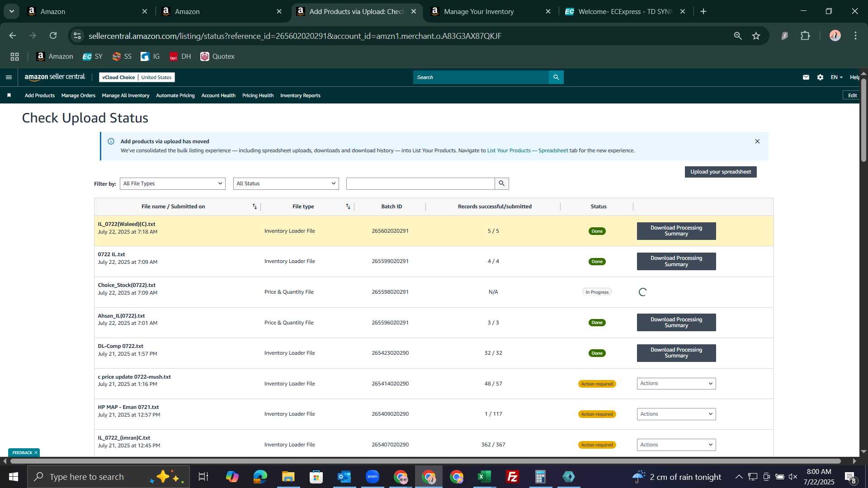Open Zoom from the taskbar
This screenshot has height=488, width=868.
pos(373,477)
